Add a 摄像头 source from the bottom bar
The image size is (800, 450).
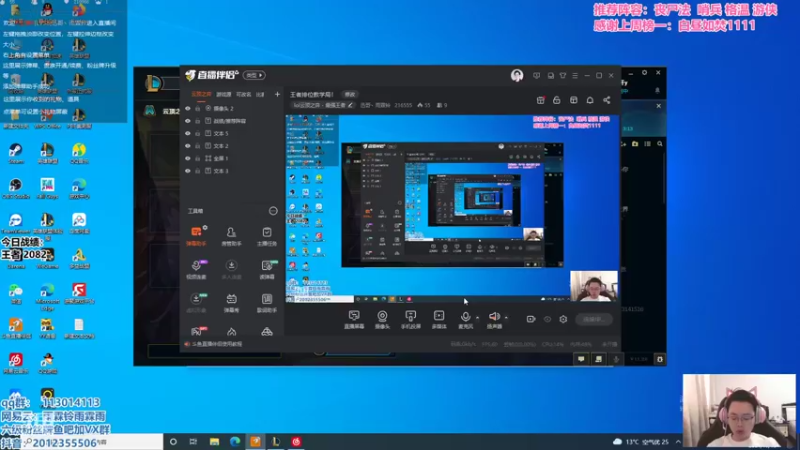pyautogui.click(x=382, y=319)
